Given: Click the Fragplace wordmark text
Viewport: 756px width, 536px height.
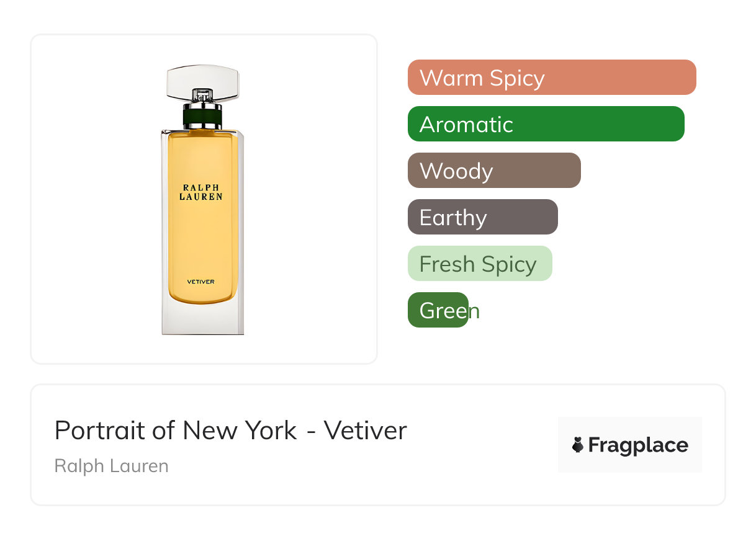Looking at the screenshot, I should pos(638,445).
